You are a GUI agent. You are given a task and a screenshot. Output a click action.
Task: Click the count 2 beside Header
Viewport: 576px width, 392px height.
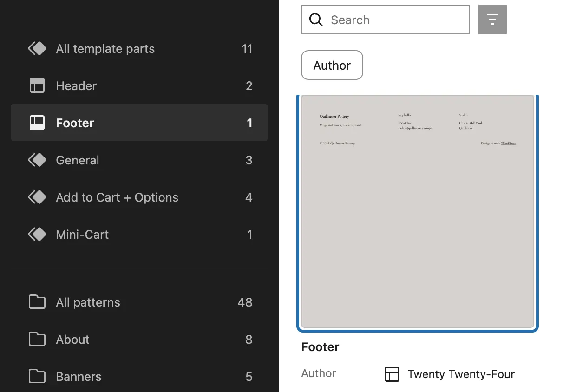coord(249,86)
